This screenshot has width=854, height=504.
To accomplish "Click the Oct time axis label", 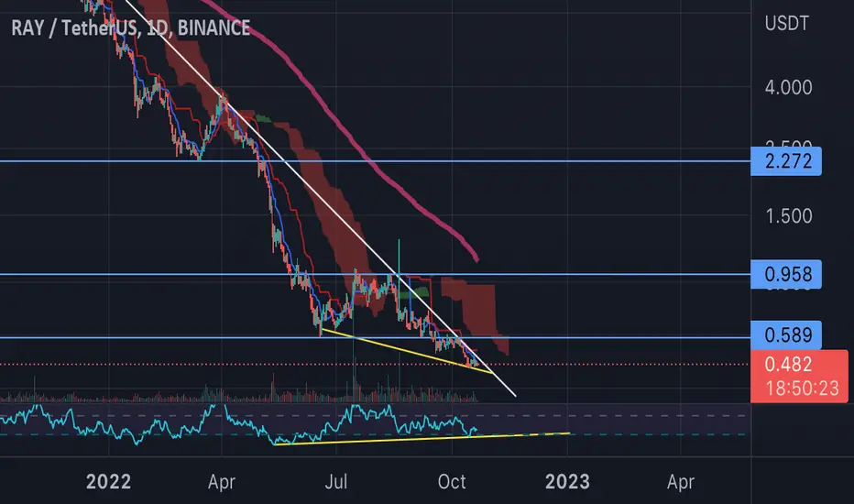I will tap(452, 482).
